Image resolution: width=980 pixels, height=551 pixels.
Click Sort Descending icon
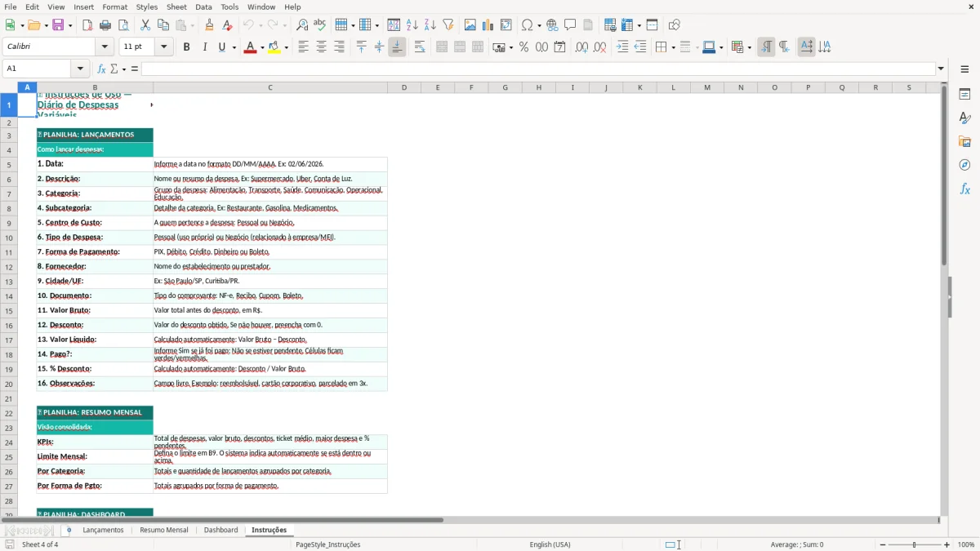click(x=430, y=25)
